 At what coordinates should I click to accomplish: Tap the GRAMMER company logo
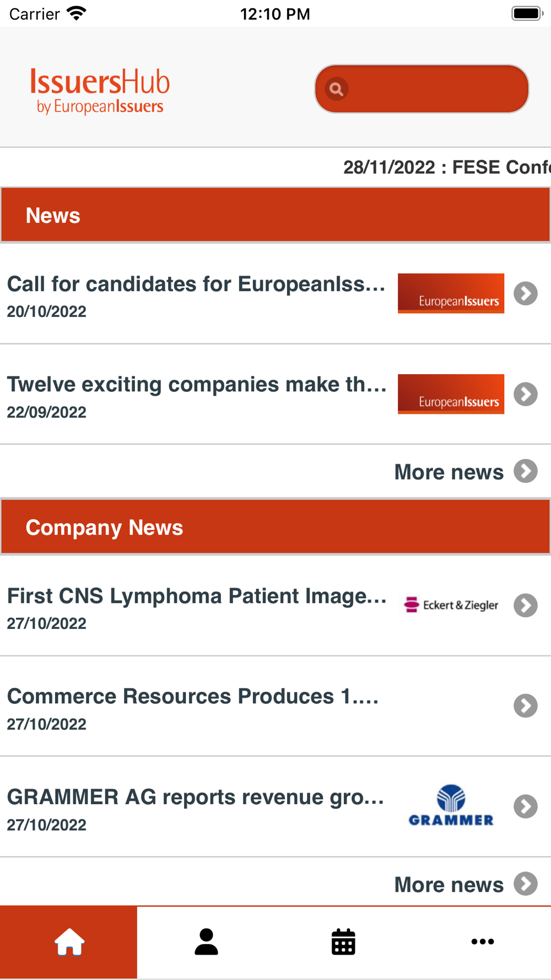tap(451, 805)
